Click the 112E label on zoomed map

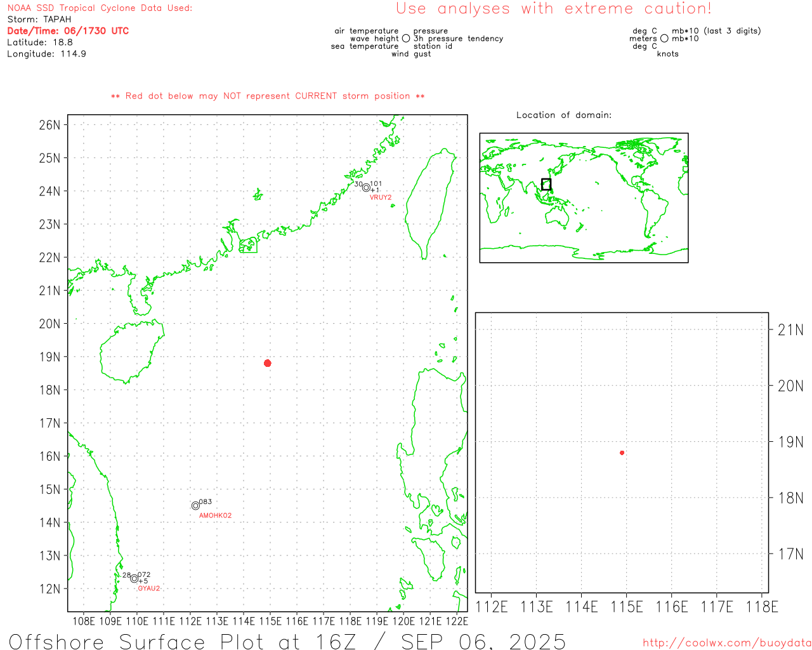coord(492,607)
